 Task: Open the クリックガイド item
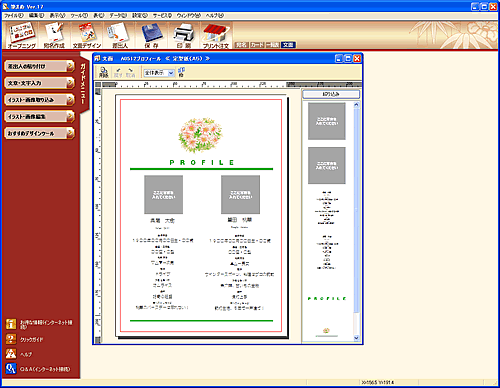(25, 339)
